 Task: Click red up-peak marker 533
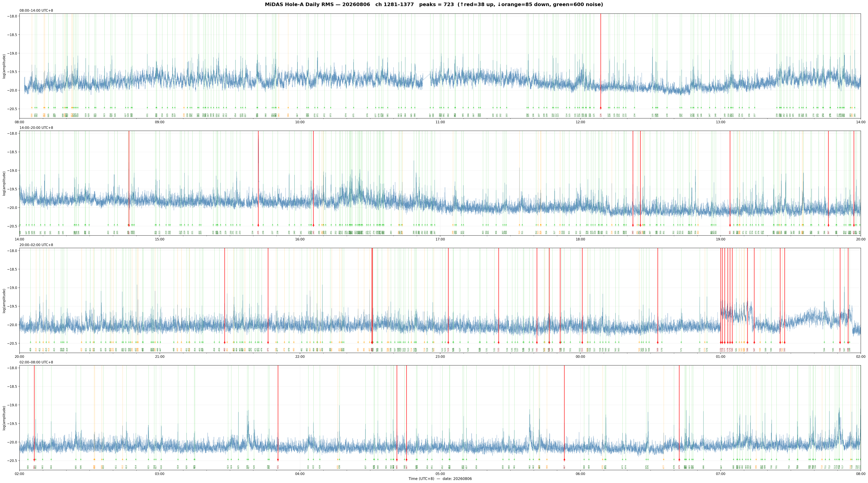(499, 342)
